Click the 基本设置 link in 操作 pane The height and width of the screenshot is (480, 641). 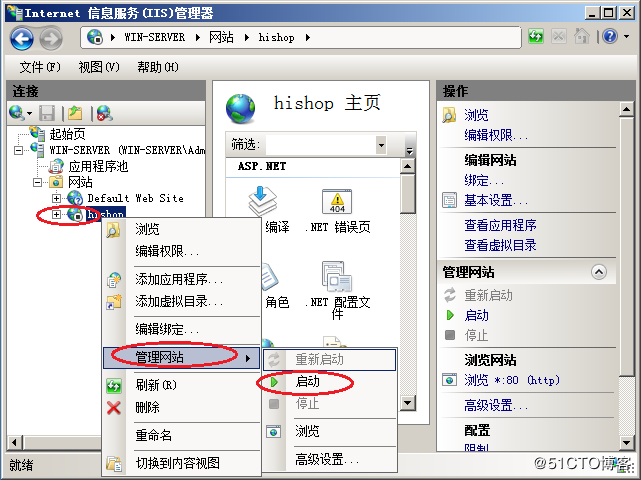click(496, 200)
